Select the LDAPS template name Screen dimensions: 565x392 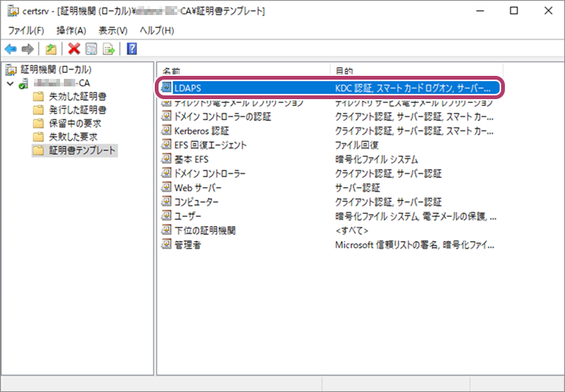click(188, 89)
